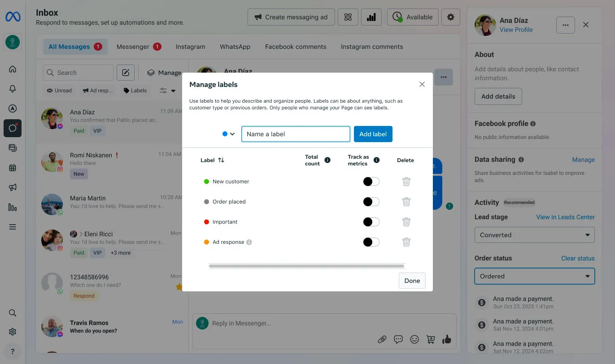Screen dimensions: 615x364
Task: Click the Search conversations field
Action: pyautogui.click(x=78, y=73)
